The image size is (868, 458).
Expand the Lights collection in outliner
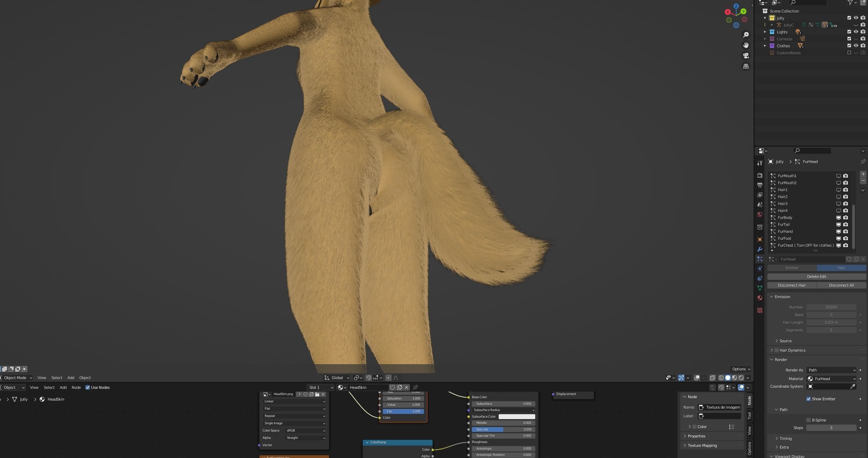coord(765,32)
